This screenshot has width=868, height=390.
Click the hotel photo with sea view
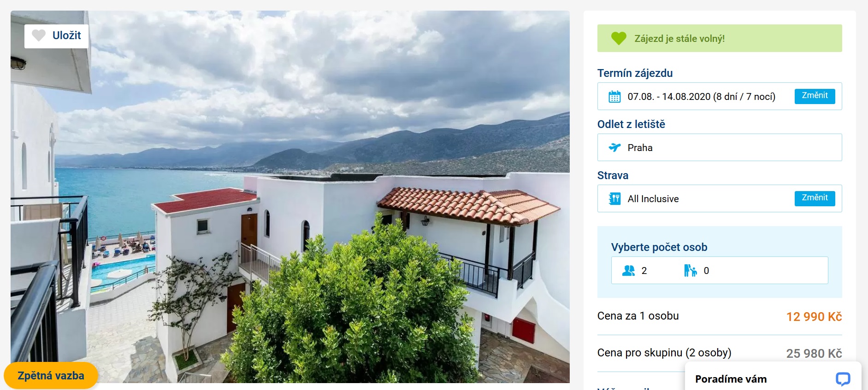(290, 197)
